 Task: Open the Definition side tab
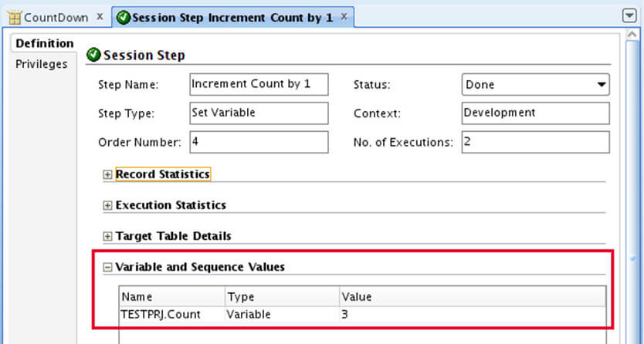coord(44,43)
